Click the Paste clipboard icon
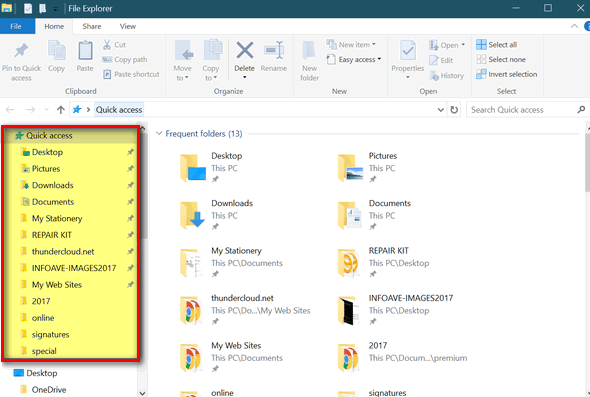Viewport: 590px width, 397px height. tap(85, 51)
